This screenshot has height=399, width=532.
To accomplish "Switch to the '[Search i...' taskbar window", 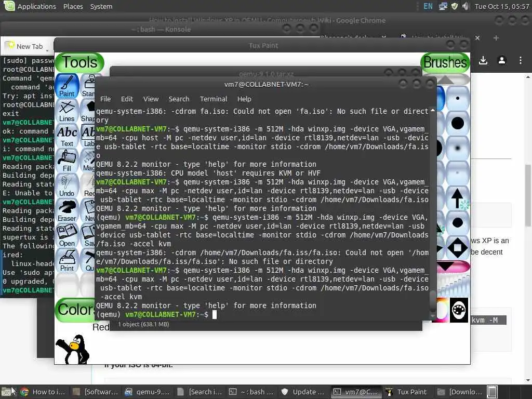I will pyautogui.click(x=200, y=392).
